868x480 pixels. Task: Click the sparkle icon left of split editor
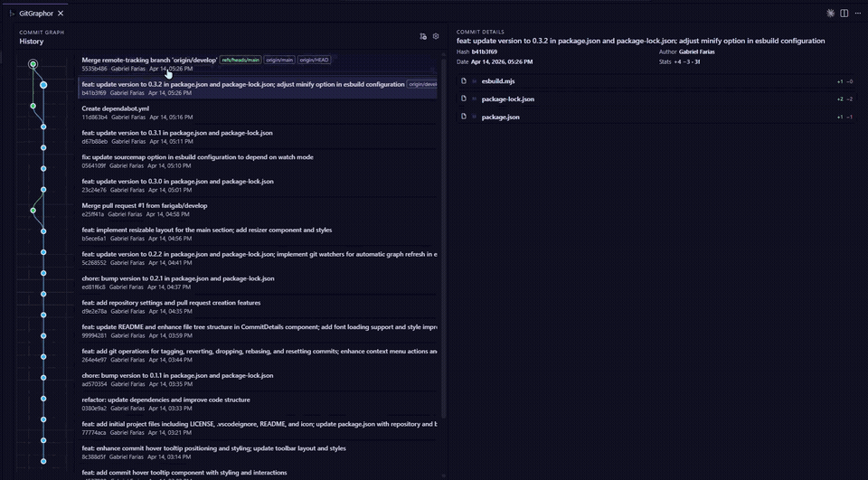pyautogui.click(x=830, y=14)
